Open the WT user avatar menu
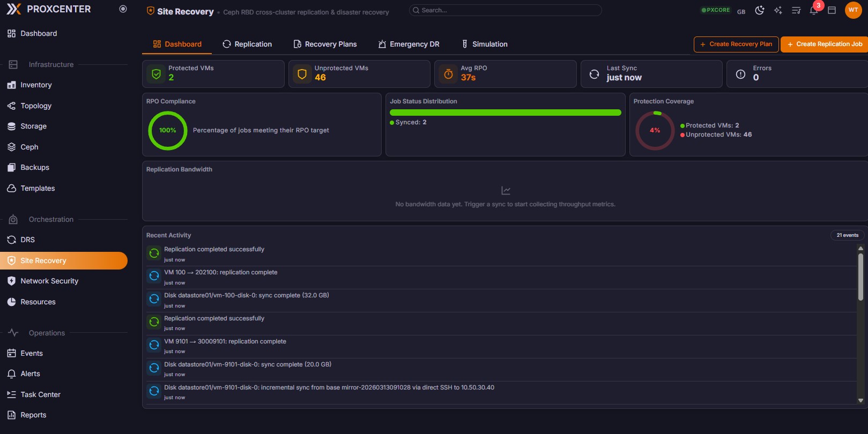 point(853,10)
